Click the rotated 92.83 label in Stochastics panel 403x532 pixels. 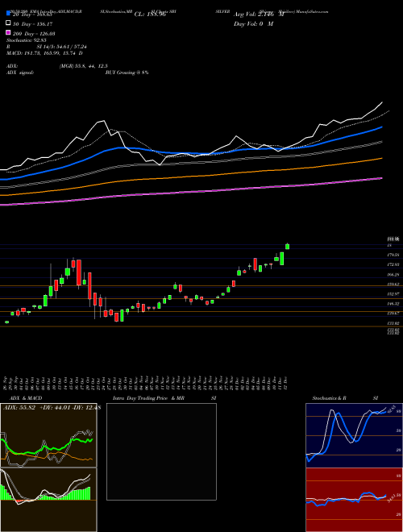click(392, 409)
